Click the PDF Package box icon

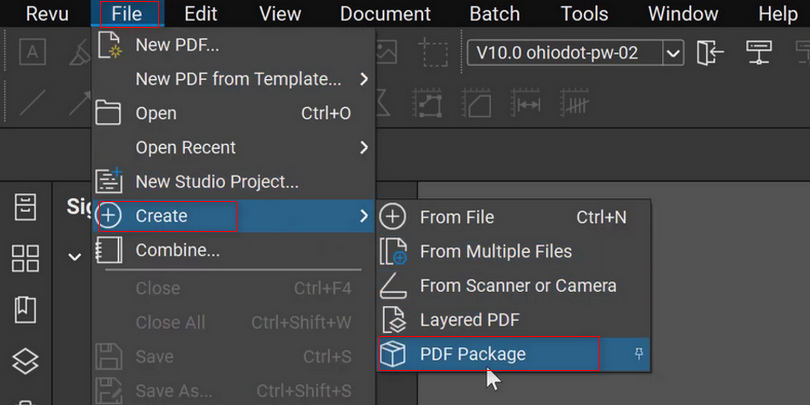tap(393, 354)
